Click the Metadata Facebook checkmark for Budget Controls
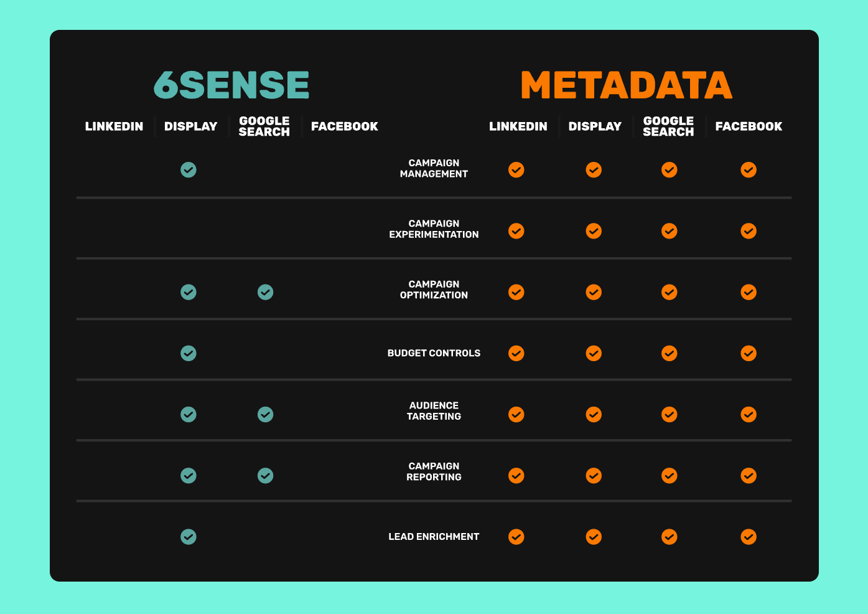Image resolution: width=868 pixels, height=614 pixels. (749, 353)
